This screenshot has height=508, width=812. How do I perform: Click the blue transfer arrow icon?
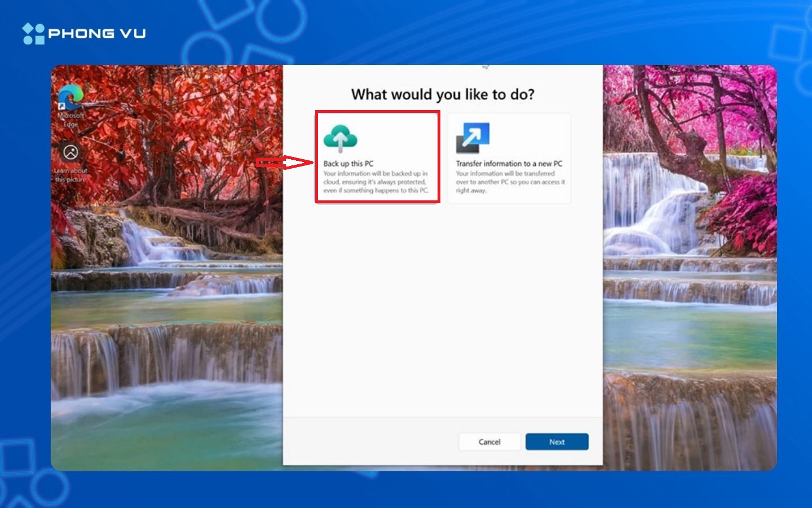[x=473, y=138]
